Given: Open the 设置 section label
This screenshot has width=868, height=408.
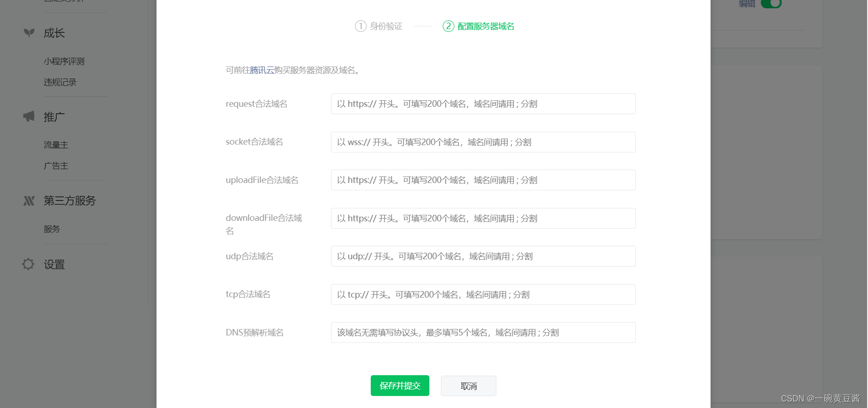Looking at the screenshot, I should (54, 264).
